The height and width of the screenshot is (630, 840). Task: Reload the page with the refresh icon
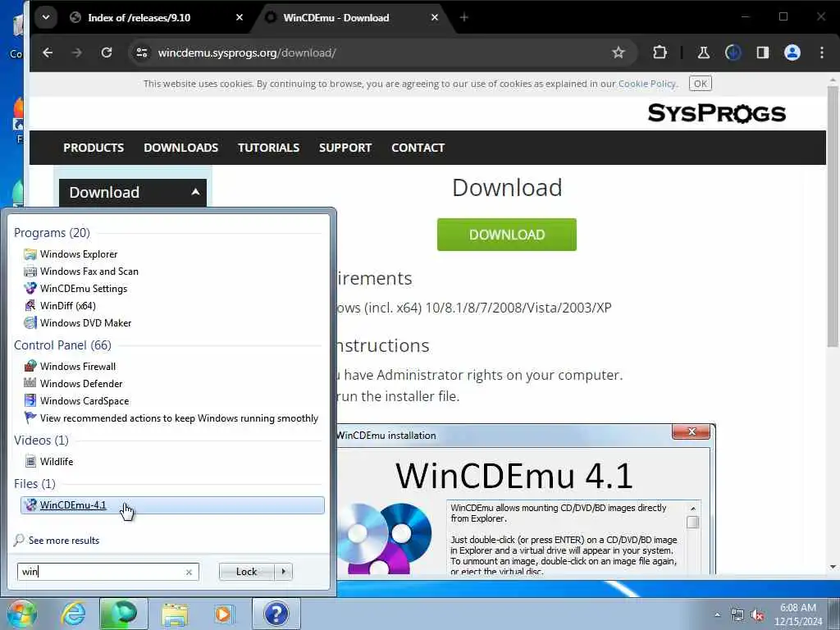tap(107, 52)
